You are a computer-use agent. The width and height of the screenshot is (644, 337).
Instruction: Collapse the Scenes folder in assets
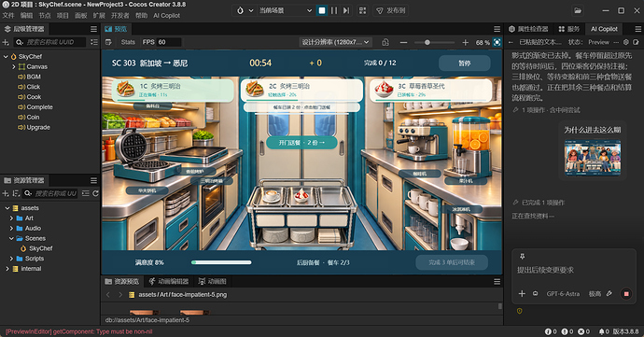pos(11,238)
